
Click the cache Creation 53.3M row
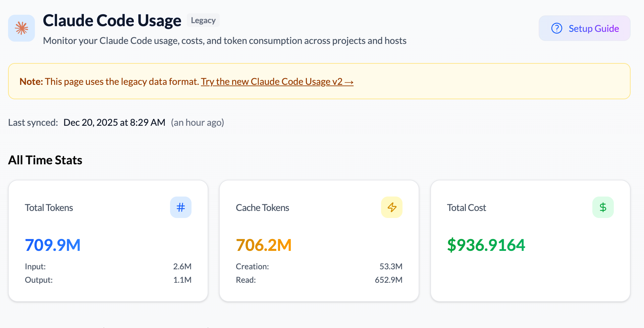(319, 266)
